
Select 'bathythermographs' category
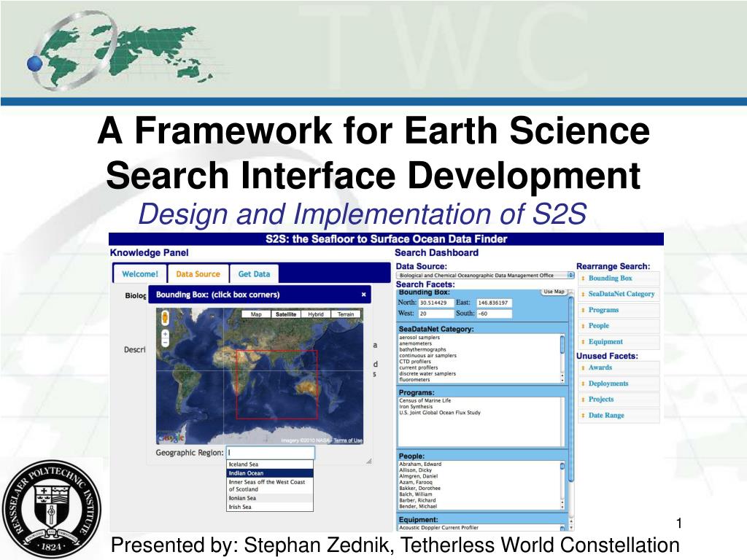422,349
